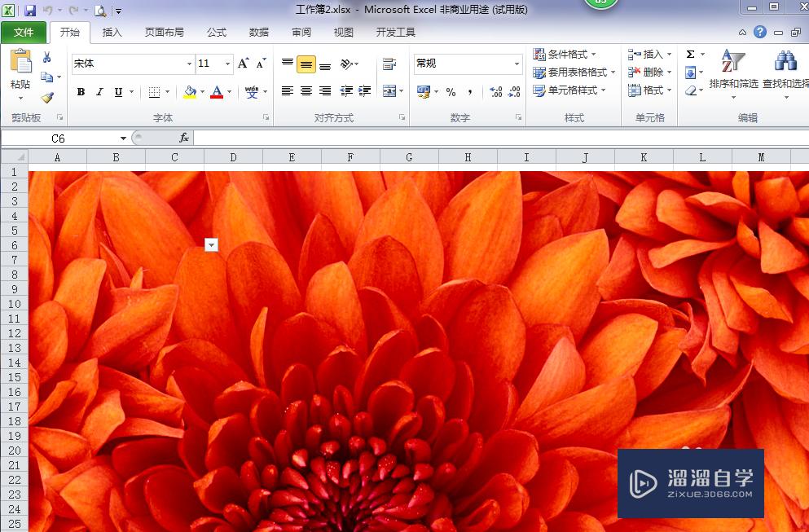The image size is (809, 532).
Task: Click the Merge and Center icon
Action: [x=389, y=91]
